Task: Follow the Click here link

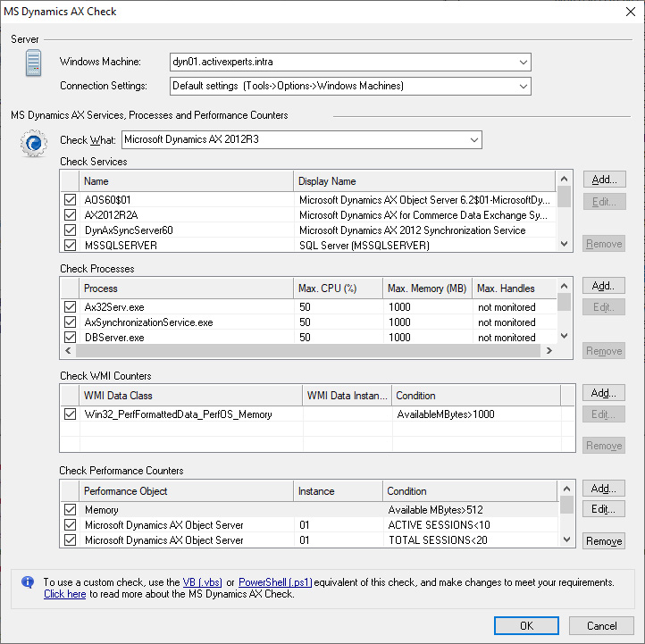Action: point(65,594)
